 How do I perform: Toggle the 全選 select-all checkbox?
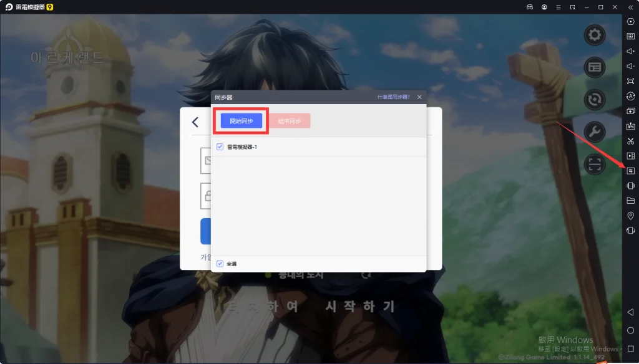click(x=220, y=264)
